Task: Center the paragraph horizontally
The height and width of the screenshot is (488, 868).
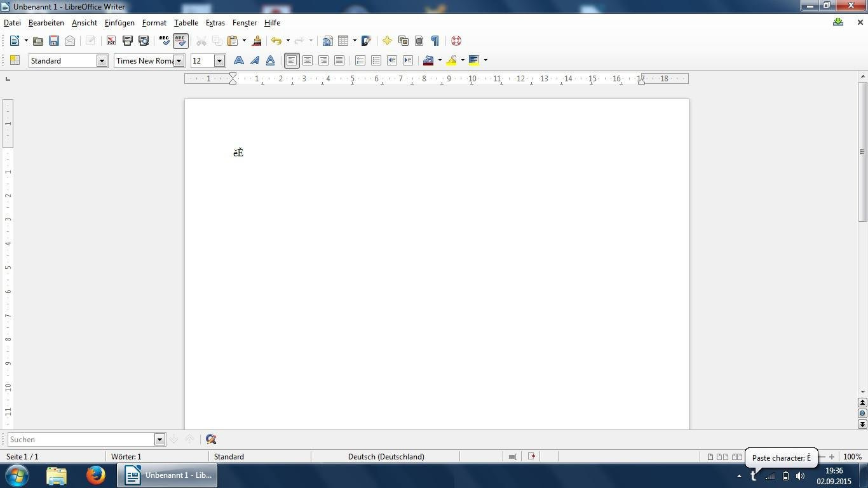Action: (308, 60)
